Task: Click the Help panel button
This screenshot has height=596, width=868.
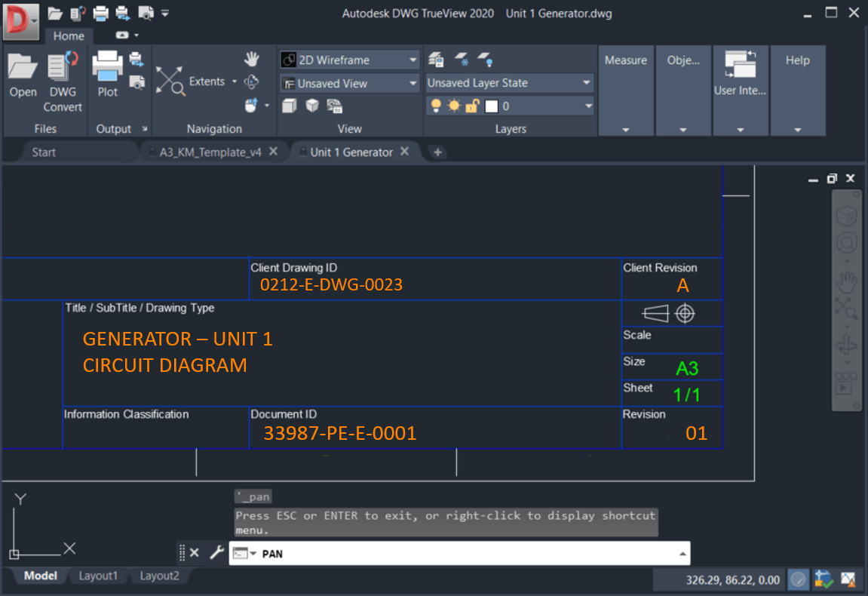Action: 797,60
